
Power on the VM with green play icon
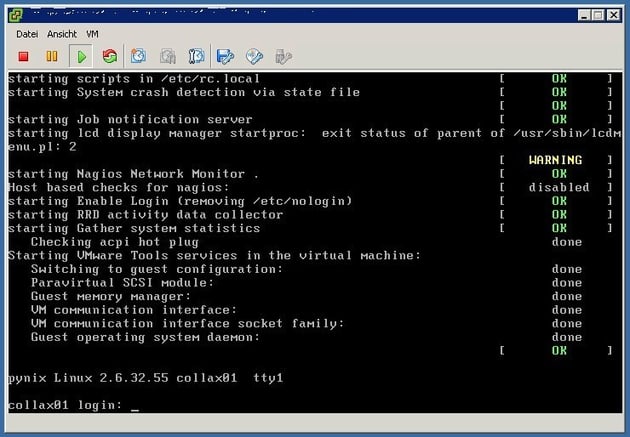pos(81,57)
